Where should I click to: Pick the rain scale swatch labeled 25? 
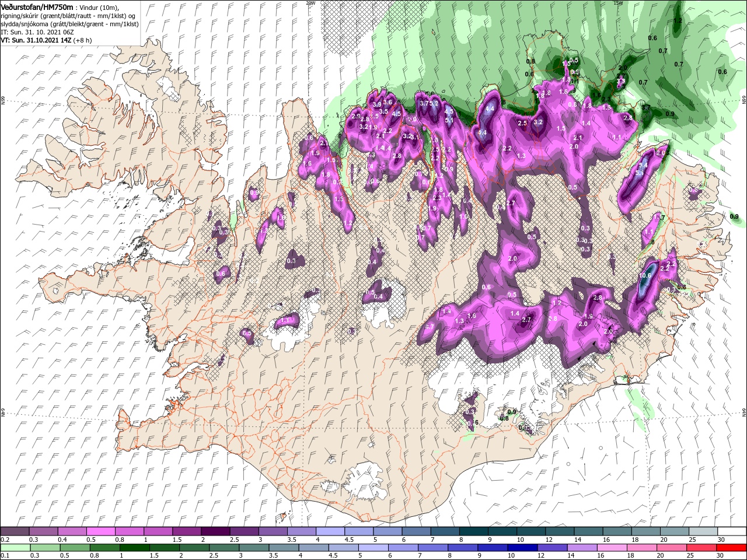tap(702, 548)
